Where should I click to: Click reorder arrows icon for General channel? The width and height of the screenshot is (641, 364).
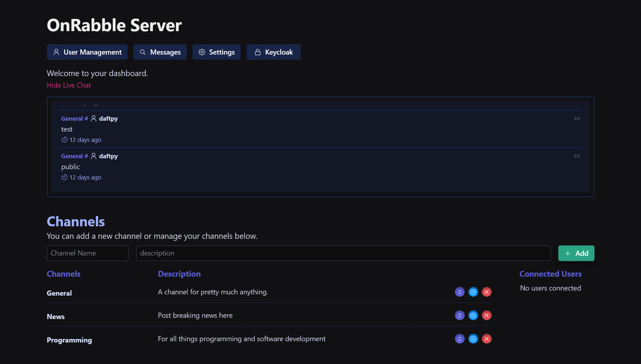click(460, 292)
